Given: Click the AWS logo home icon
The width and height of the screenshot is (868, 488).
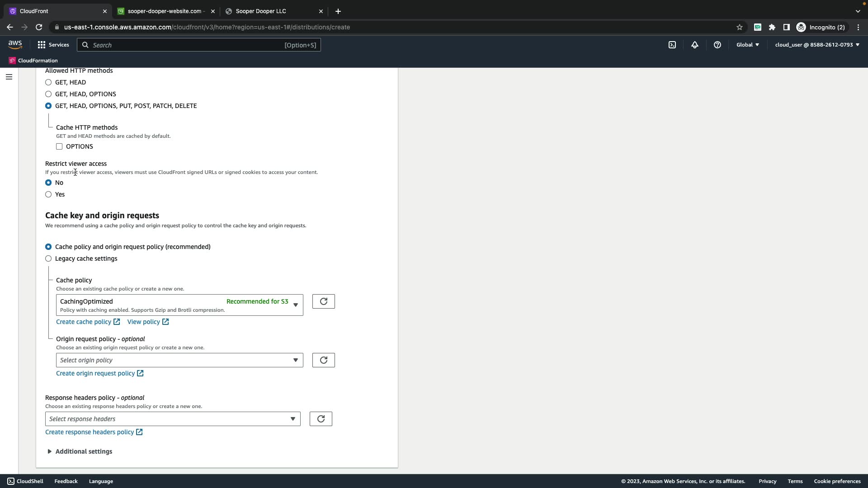Looking at the screenshot, I should pyautogui.click(x=15, y=44).
